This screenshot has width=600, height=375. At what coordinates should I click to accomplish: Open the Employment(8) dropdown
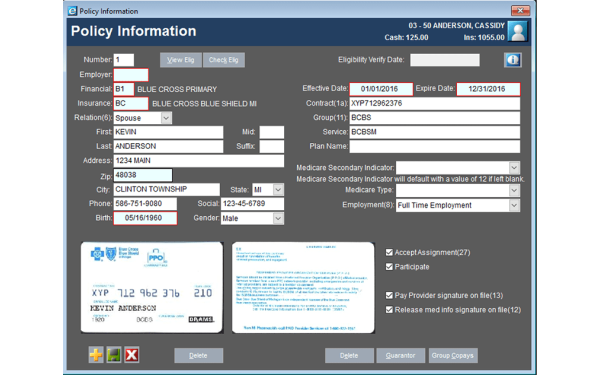tap(514, 205)
